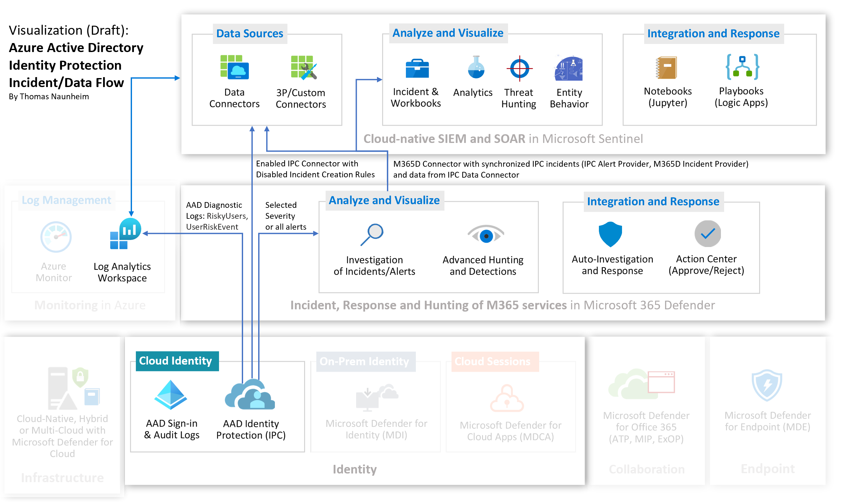This screenshot has height=504, width=868.
Task: Click the Analytics flask icon
Action: [x=476, y=67]
